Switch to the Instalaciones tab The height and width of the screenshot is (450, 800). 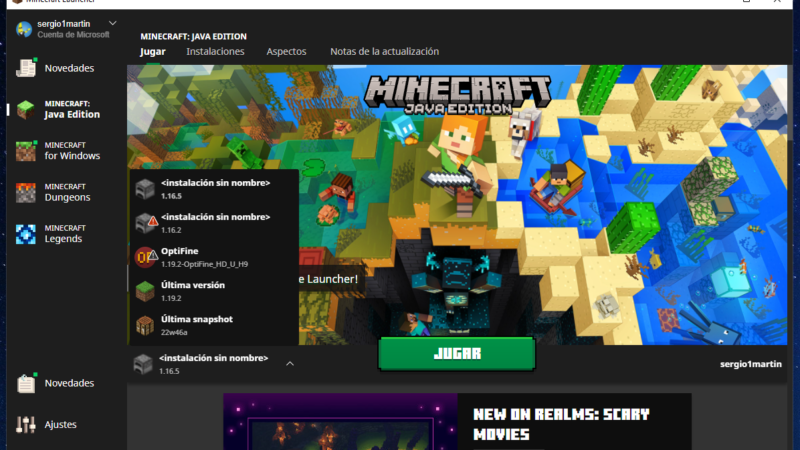215,52
